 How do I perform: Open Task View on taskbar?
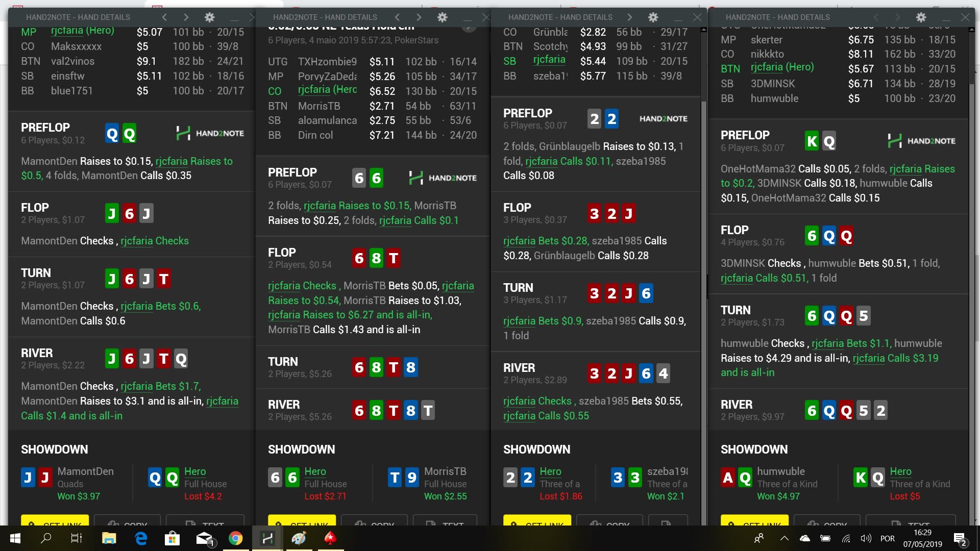76,538
